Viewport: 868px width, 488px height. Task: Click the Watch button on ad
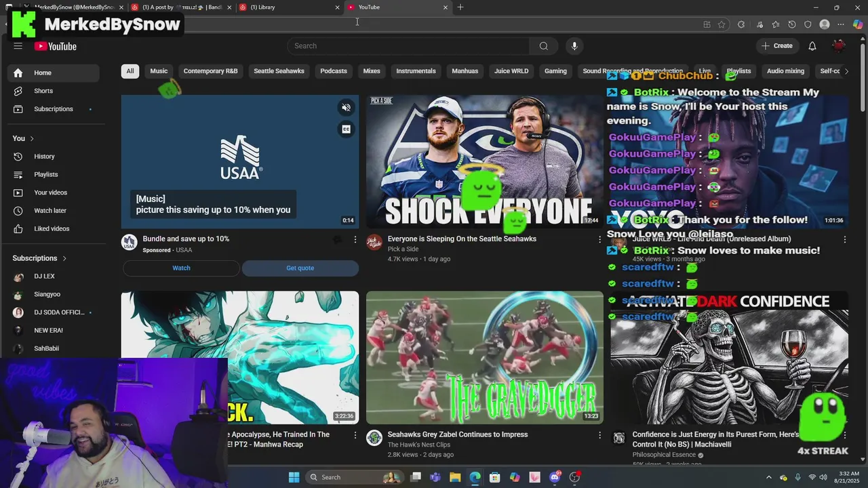click(x=181, y=268)
